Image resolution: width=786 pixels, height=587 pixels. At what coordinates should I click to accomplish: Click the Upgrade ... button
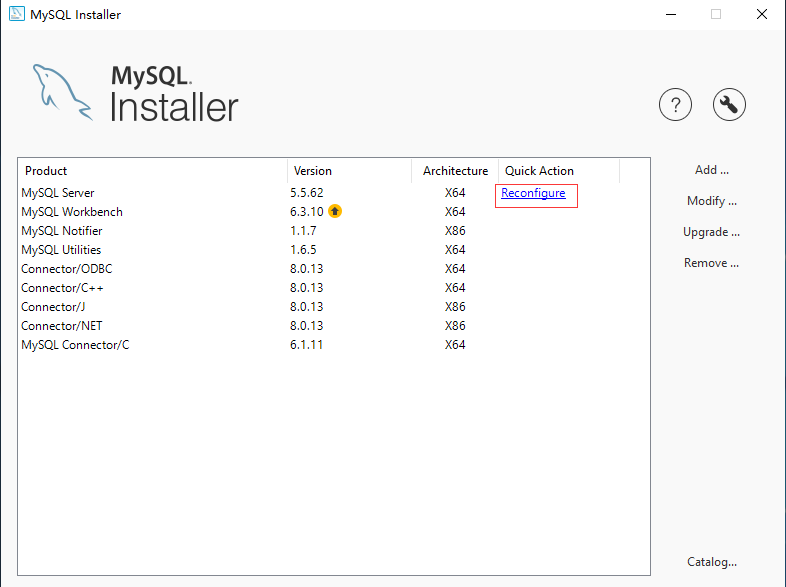pyautogui.click(x=711, y=232)
